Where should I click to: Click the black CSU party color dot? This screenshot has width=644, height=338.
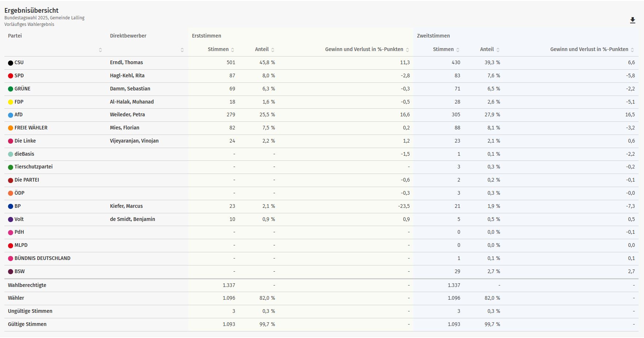tap(11, 63)
